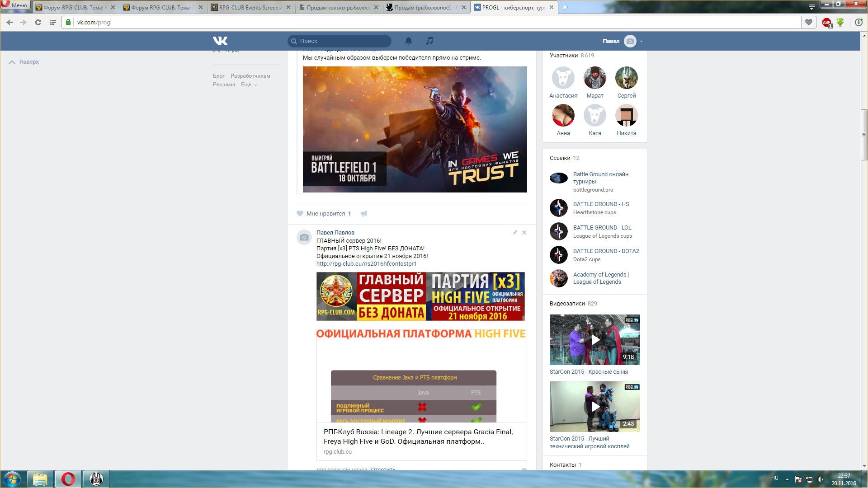Open BATTLE GROUND - HS link
The height and width of the screenshot is (488, 868).
pos(601,204)
